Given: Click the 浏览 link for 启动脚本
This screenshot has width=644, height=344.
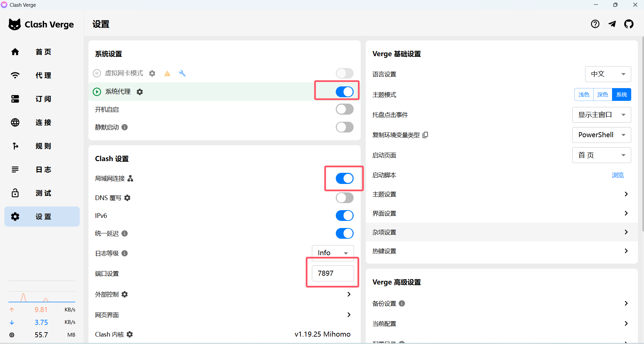Looking at the screenshot, I should (618, 175).
